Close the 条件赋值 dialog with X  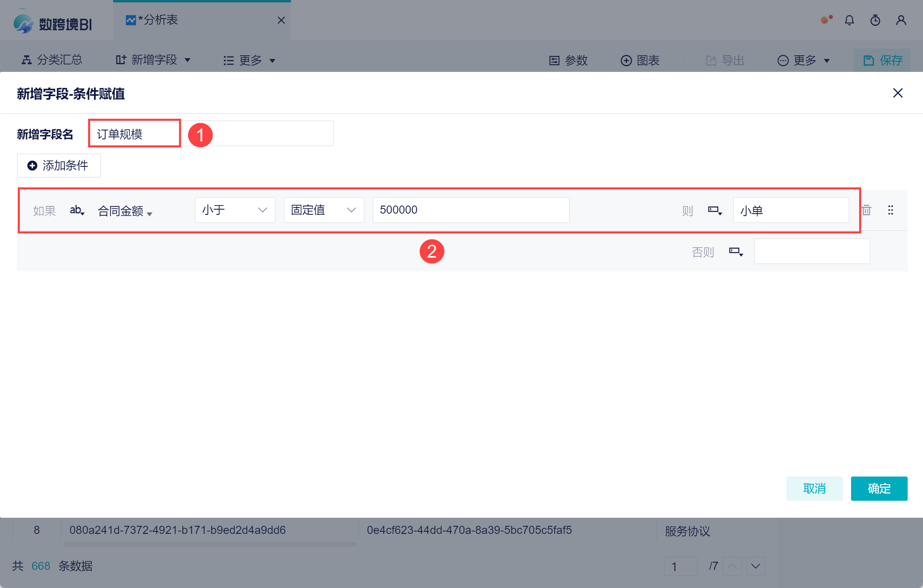click(898, 93)
